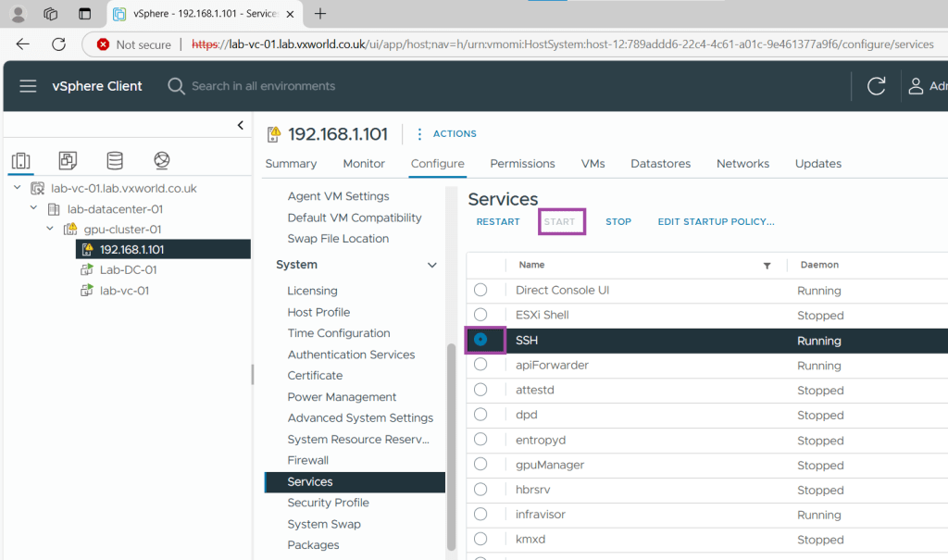Open the Datastores tab
Viewport: 948px width, 560px height.
point(660,164)
